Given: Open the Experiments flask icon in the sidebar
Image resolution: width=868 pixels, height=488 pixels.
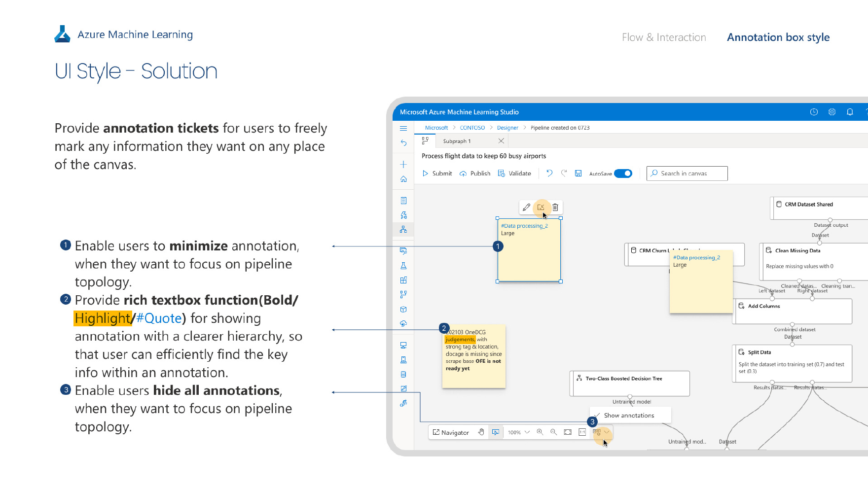Looking at the screenshot, I should tap(403, 266).
